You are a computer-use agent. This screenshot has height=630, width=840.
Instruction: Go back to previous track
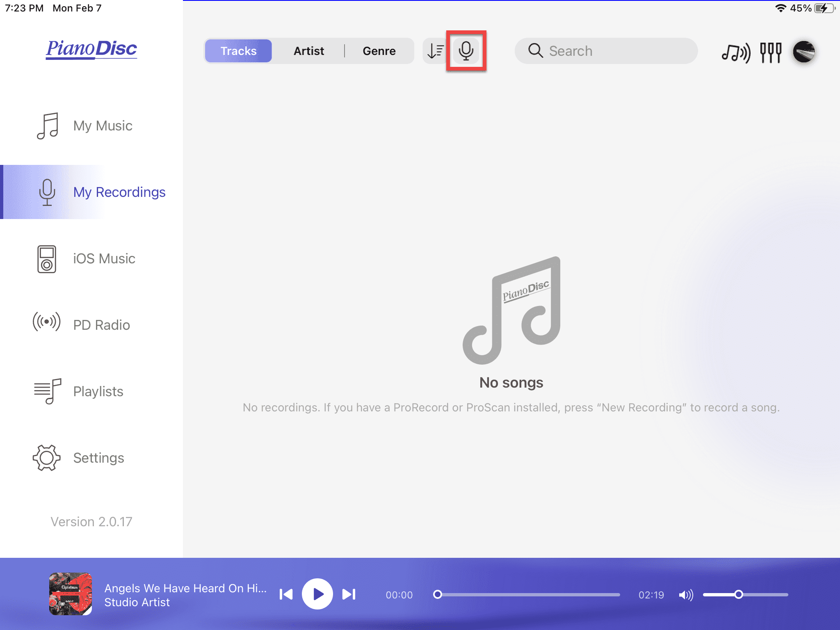[x=286, y=594]
